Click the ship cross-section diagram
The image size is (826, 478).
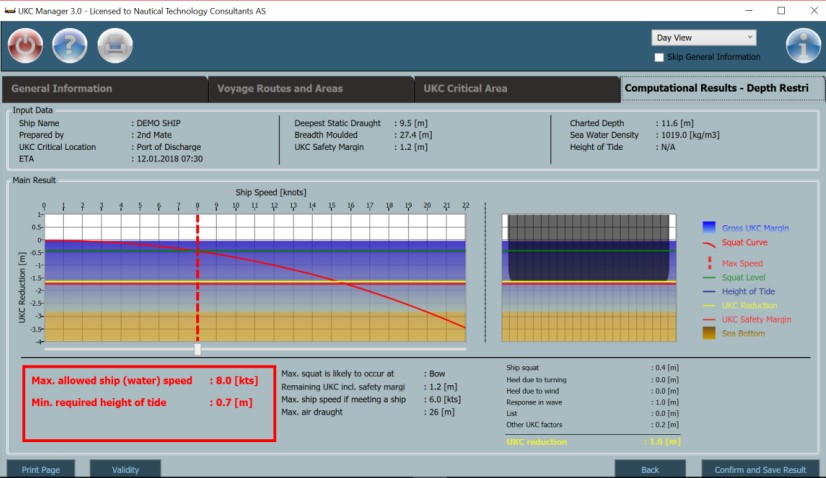pyautogui.click(x=589, y=278)
